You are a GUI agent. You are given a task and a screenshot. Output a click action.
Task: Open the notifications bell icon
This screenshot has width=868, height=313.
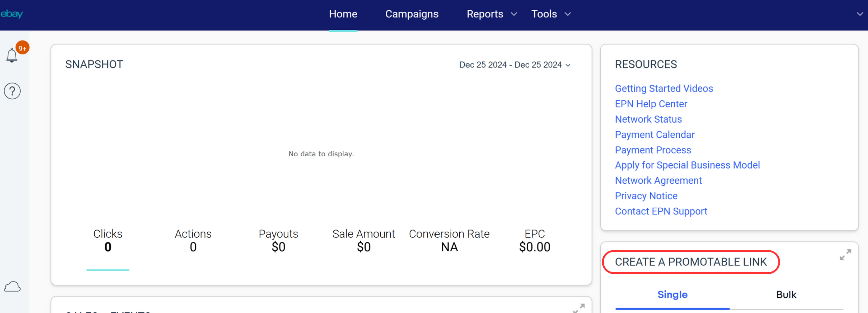pos(12,55)
